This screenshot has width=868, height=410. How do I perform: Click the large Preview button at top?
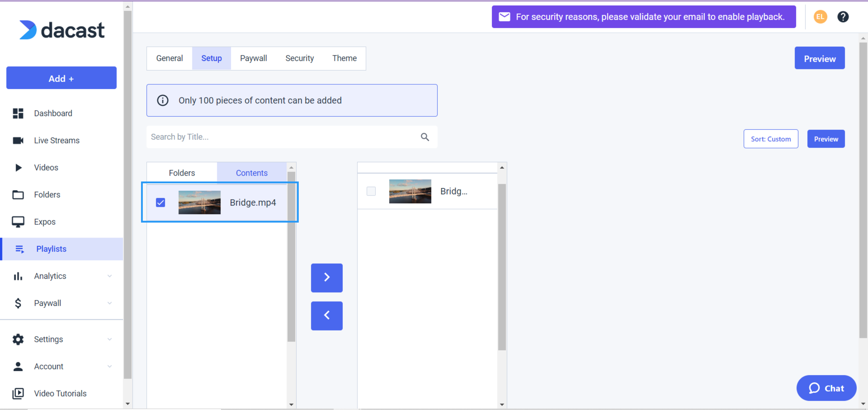(820, 58)
